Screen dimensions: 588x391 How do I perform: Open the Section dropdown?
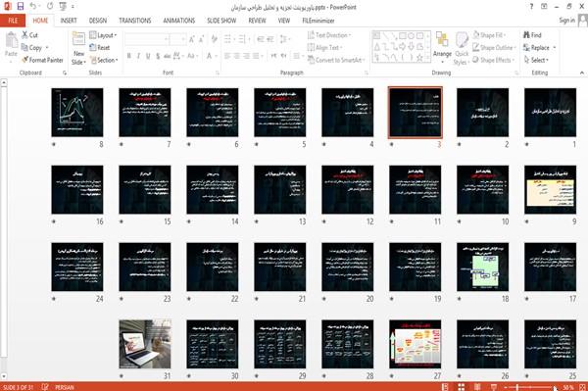pos(104,60)
